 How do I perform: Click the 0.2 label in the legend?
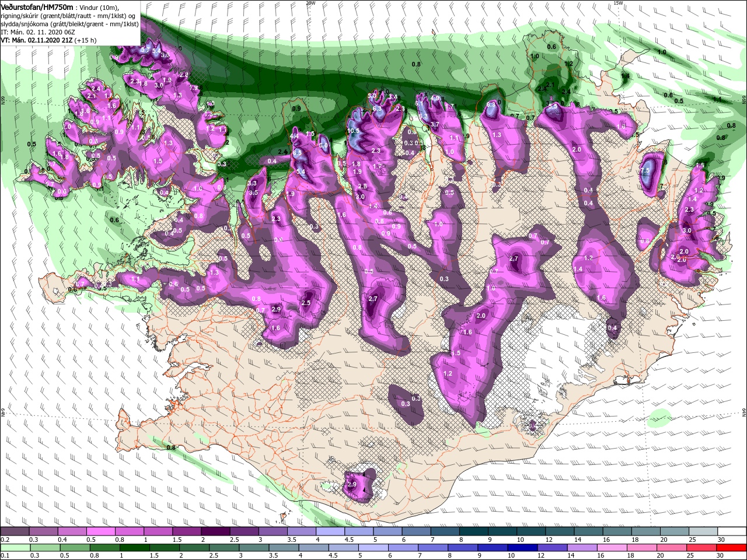5,540
